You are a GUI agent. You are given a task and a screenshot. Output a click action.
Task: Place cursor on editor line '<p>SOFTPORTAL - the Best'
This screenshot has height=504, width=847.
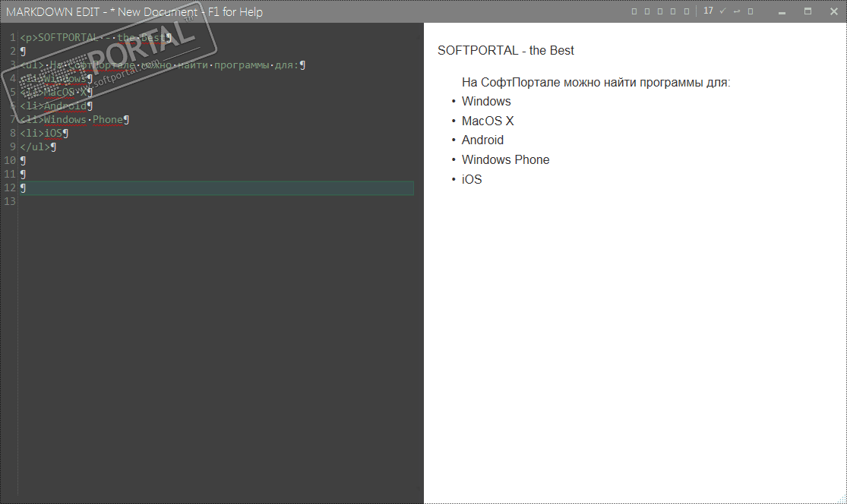click(96, 37)
